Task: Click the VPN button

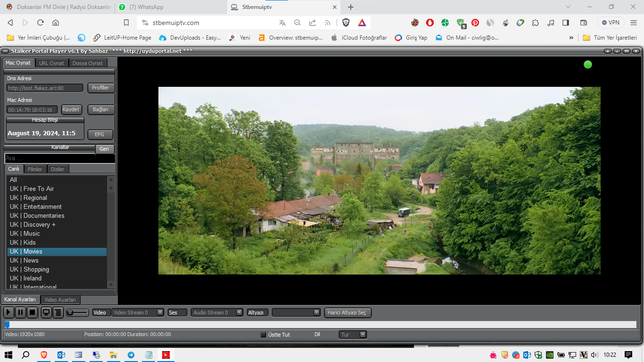Action: pos(611,23)
